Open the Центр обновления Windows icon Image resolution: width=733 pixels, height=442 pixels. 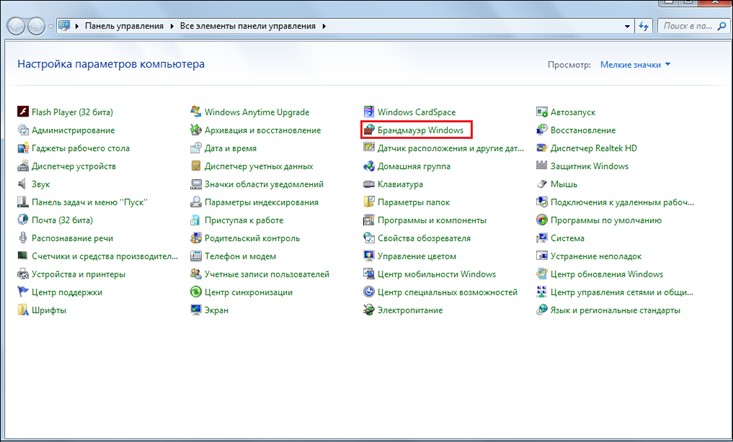[542, 274]
